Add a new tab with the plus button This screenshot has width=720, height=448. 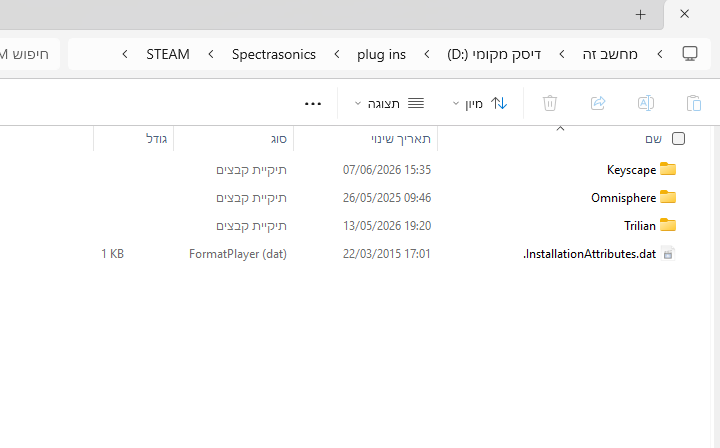point(640,15)
